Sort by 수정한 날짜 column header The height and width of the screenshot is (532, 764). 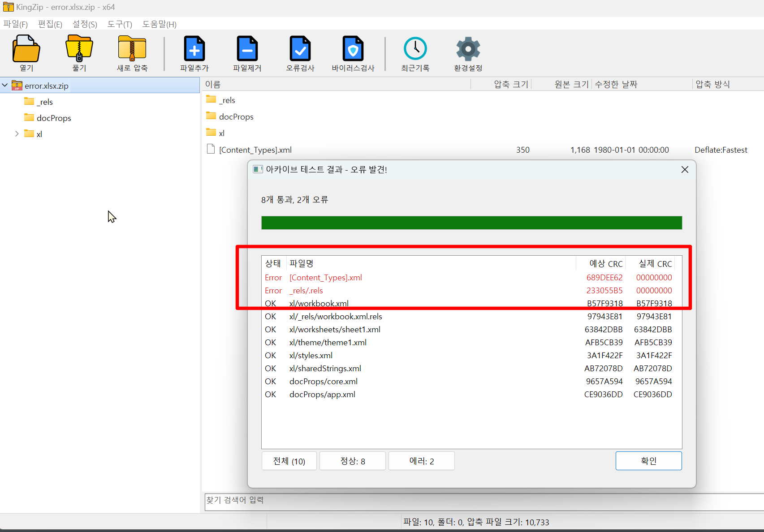(x=642, y=84)
